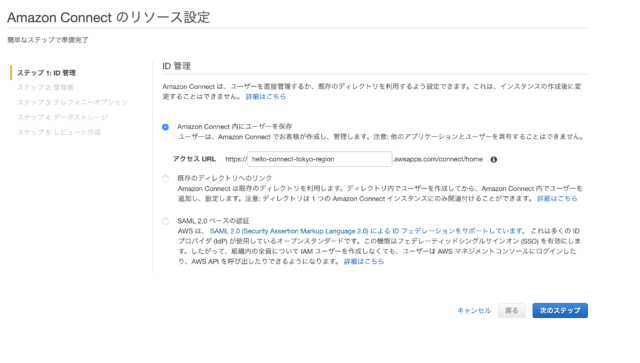Click the '次のステップ' button
Image resolution: width=640 pixels, height=363 pixels.
560,310
